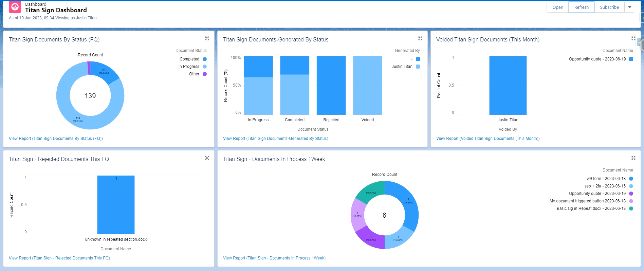
Task: Click the Completed stacked bar
Action: [x=295, y=85]
